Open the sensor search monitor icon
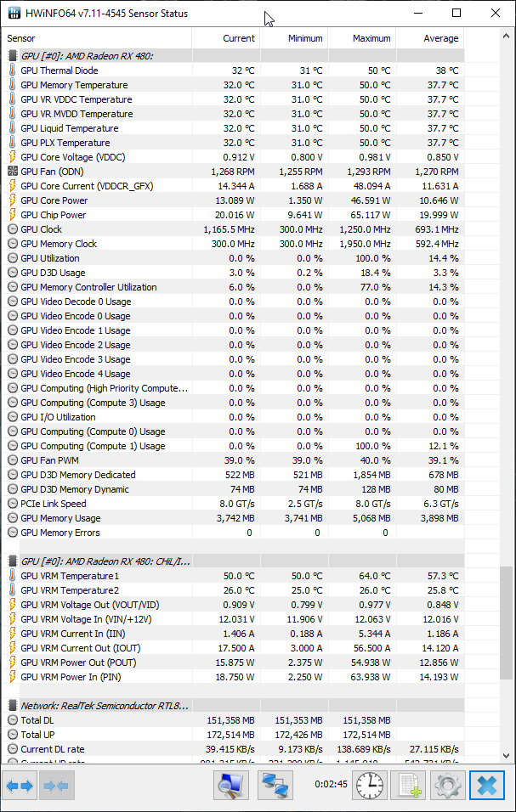 coord(231,786)
